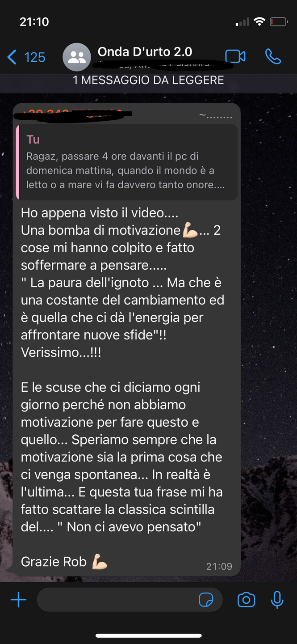Open the attachments menu with the plus icon

point(18,599)
